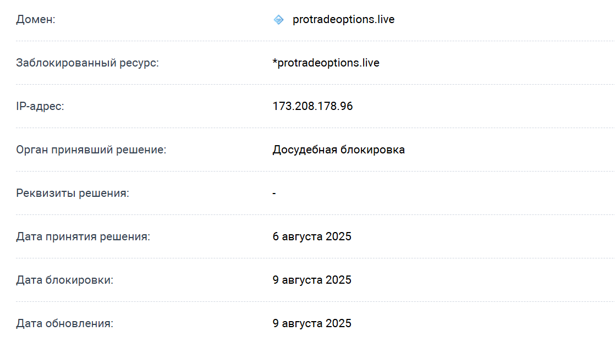Select the decision date 6 августа 2025
This screenshot has width=615, height=364.
pyautogui.click(x=311, y=237)
